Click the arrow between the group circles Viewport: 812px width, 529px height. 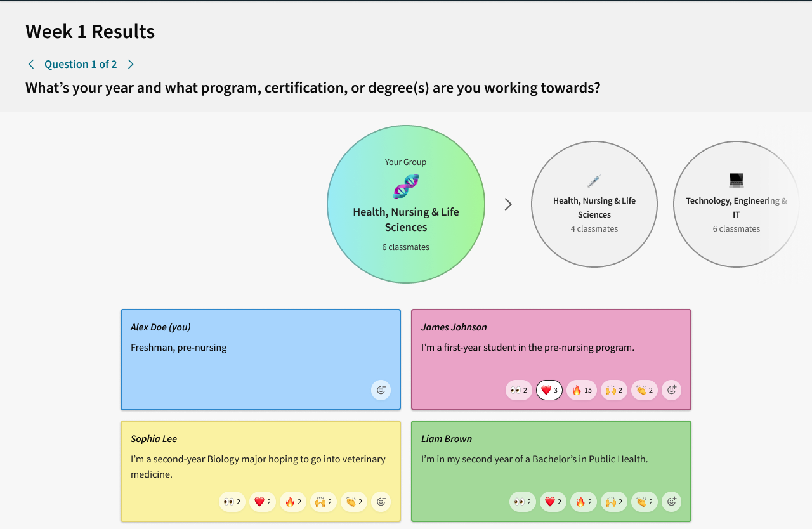click(507, 204)
